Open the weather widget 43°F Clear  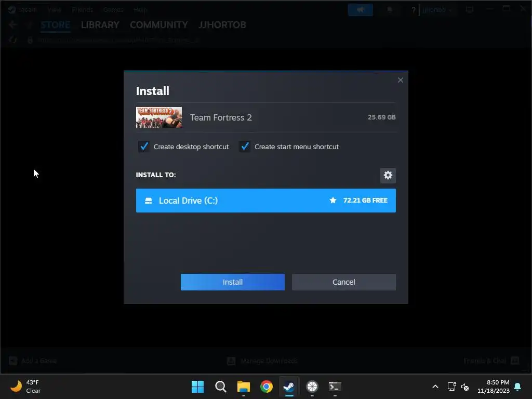click(26, 387)
